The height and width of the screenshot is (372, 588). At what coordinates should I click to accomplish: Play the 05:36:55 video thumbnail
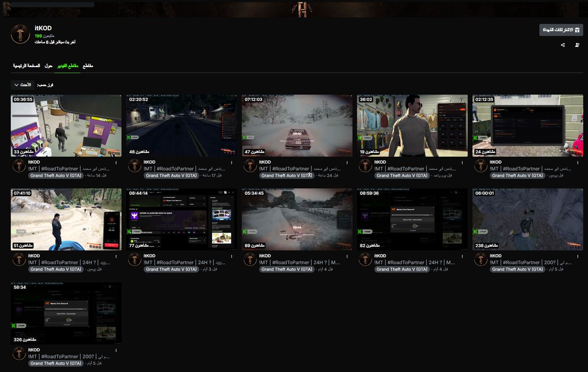click(x=66, y=126)
